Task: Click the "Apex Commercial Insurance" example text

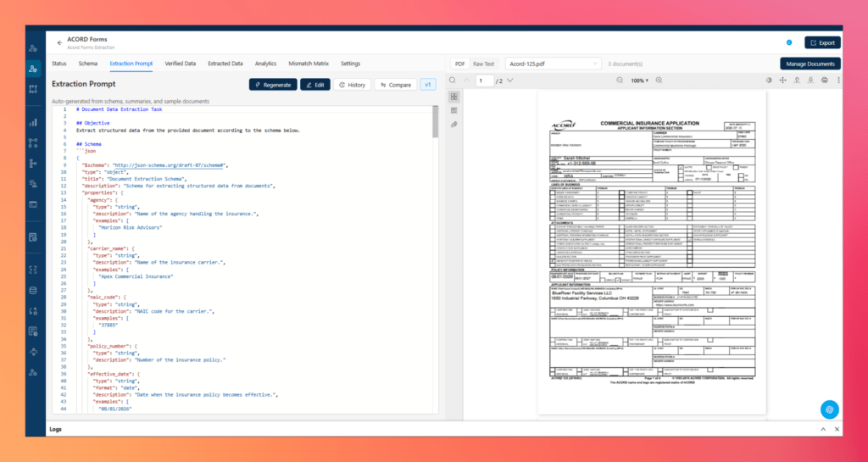Action: point(136,276)
